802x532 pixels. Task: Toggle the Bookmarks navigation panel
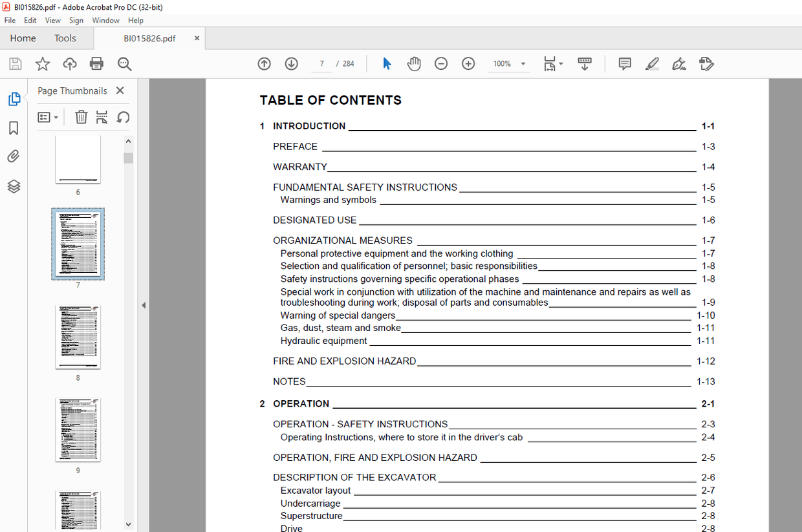pyautogui.click(x=14, y=128)
